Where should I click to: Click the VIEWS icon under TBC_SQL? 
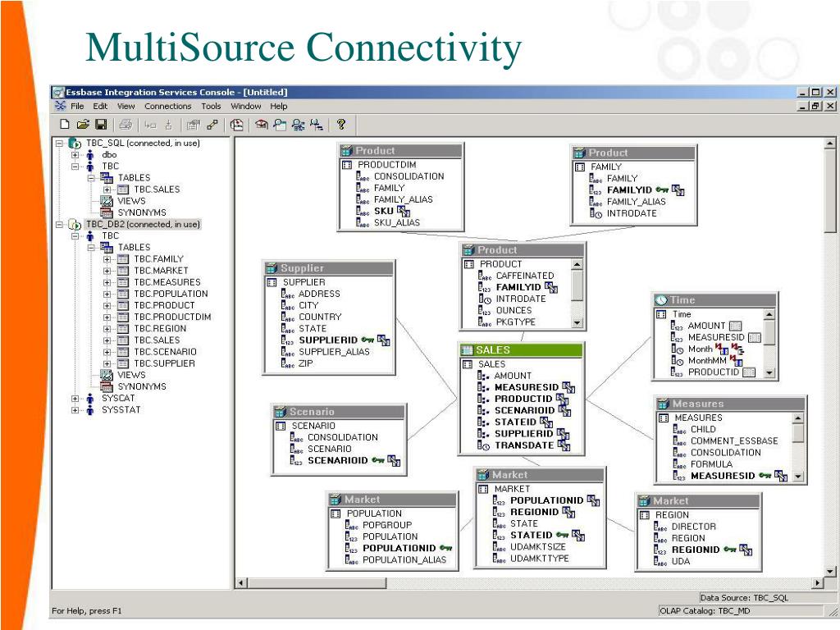tap(107, 201)
